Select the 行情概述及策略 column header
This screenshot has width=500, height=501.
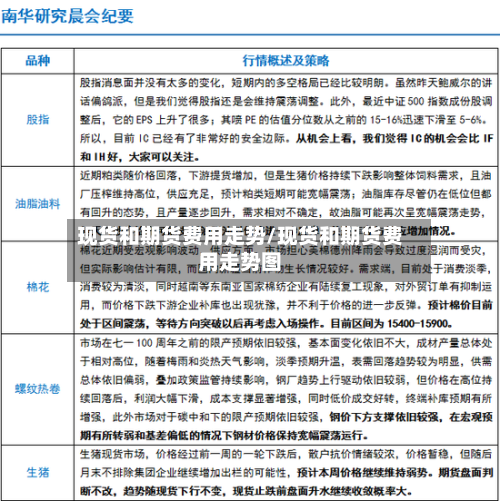pyautogui.click(x=286, y=61)
